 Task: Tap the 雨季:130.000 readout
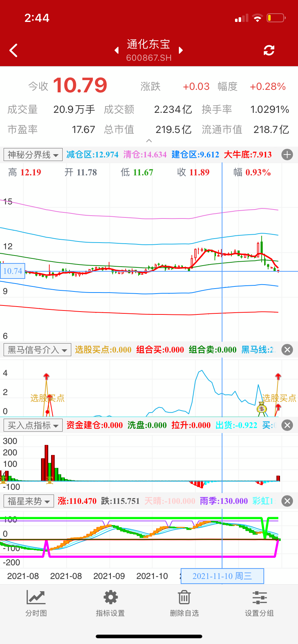[x=224, y=501]
